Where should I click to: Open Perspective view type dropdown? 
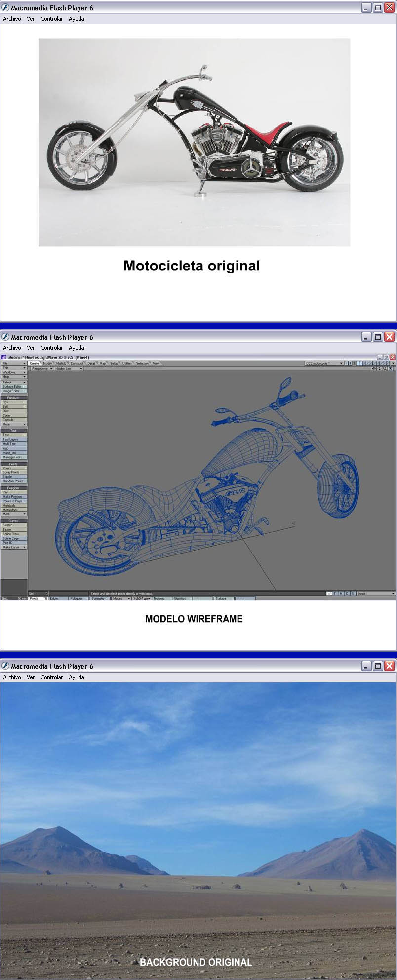[41, 368]
